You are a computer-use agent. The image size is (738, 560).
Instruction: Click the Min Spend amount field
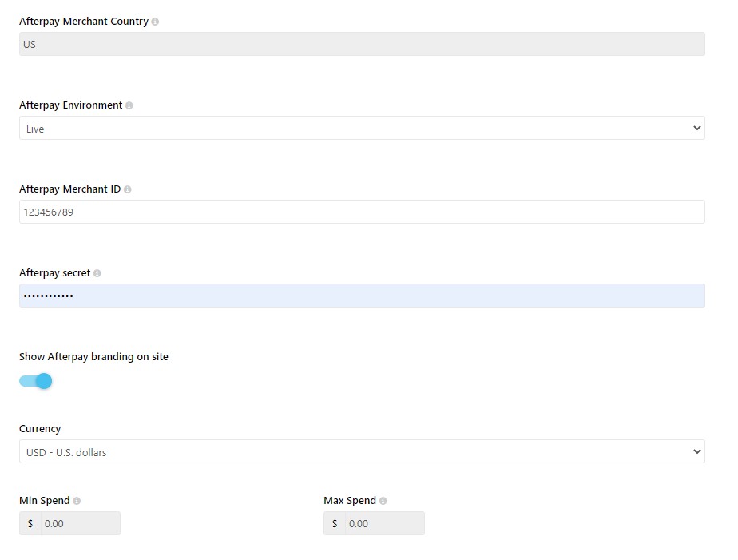coord(81,523)
